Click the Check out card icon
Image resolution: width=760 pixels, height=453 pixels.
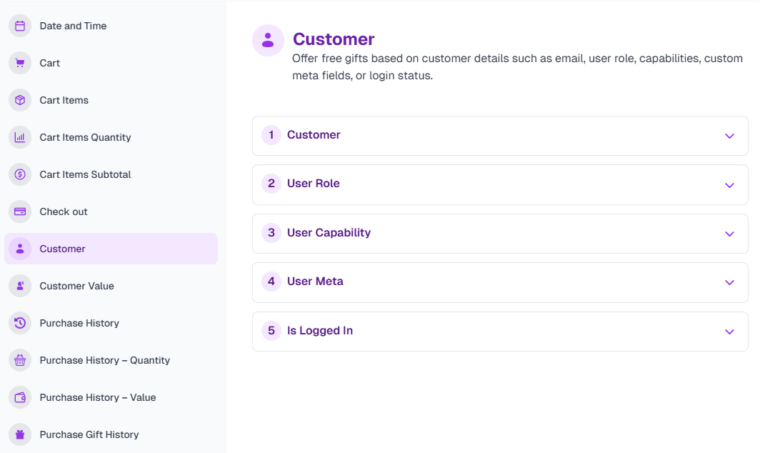[20, 212]
